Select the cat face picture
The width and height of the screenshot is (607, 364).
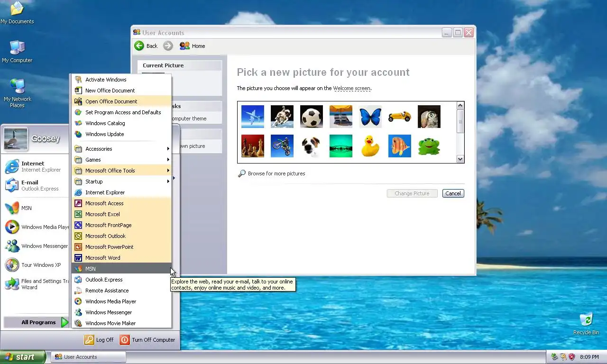(429, 117)
